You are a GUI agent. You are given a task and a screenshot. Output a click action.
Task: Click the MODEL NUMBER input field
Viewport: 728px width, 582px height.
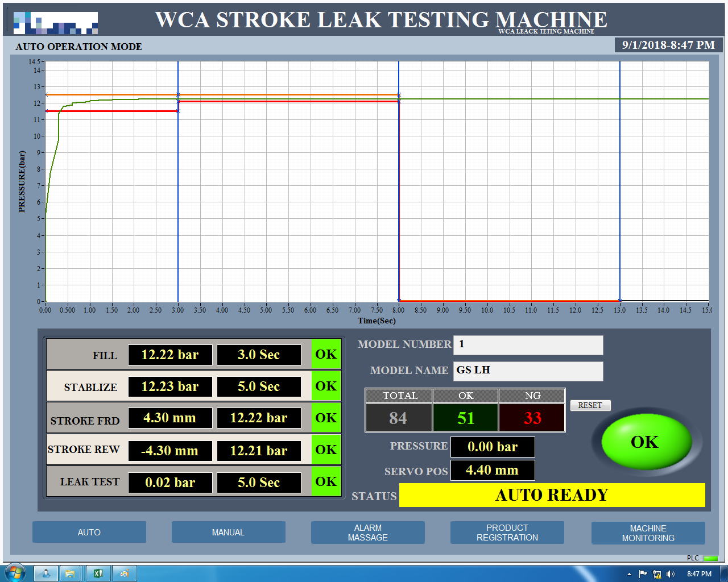[x=528, y=345]
